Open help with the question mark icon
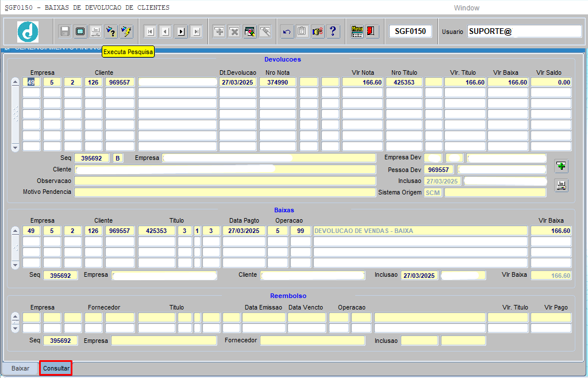The image size is (588, 378). [x=333, y=32]
